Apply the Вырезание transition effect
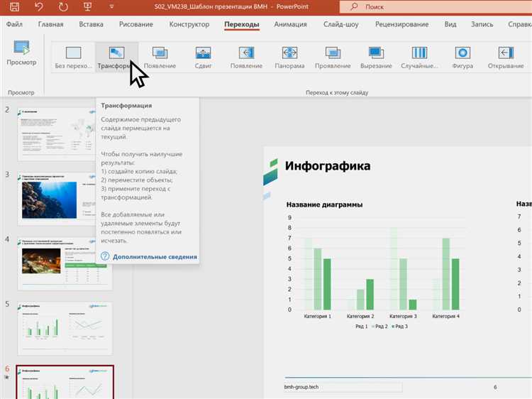The image size is (532, 399). [x=376, y=55]
